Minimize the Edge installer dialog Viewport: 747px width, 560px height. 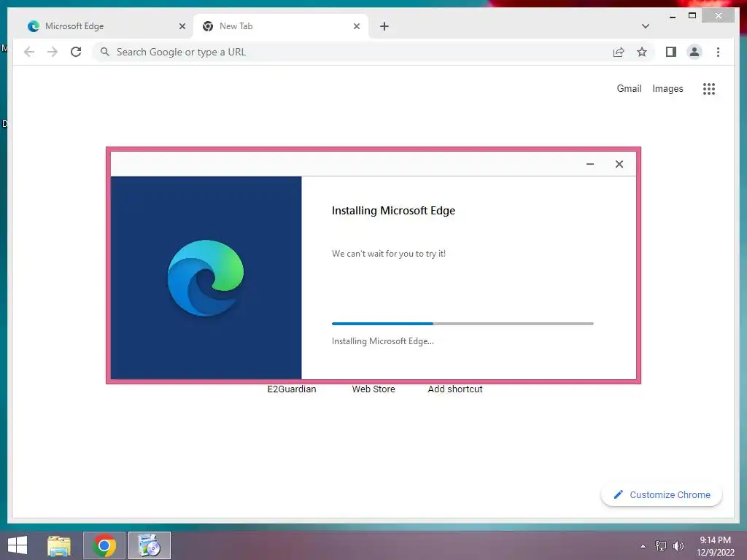[589, 164]
